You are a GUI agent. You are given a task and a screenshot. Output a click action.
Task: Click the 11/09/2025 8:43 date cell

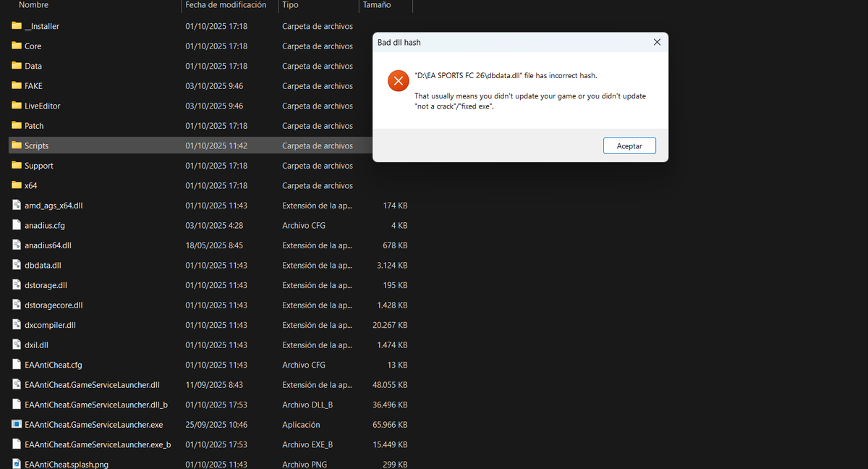pyautogui.click(x=214, y=384)
